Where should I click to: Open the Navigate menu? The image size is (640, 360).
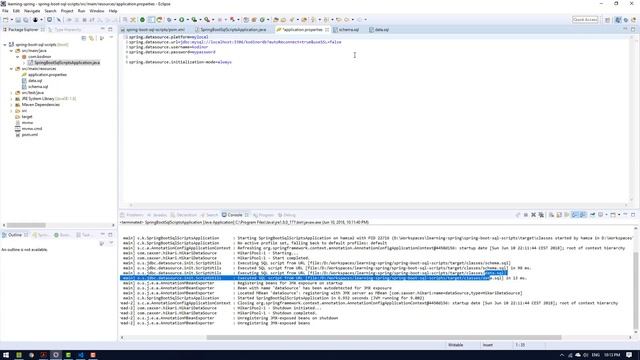coord(32,11)
